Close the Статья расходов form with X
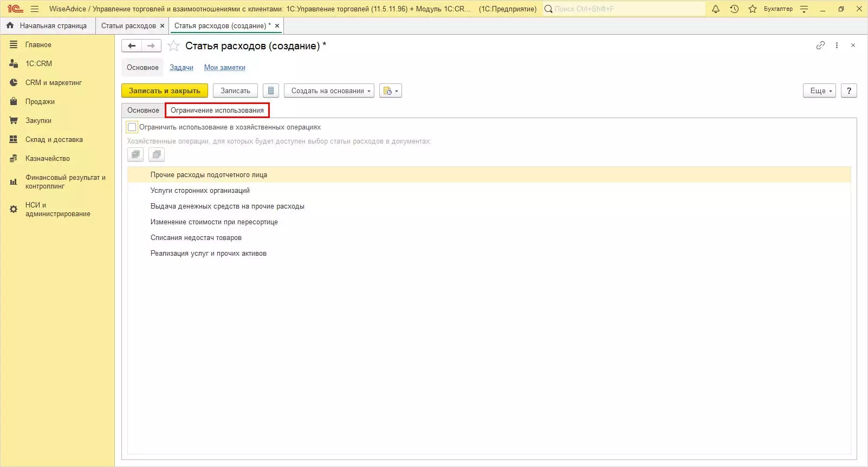Image resolution: width=868 pixels, height=467 pixels. pyautogui.click(x=853, y=46)
